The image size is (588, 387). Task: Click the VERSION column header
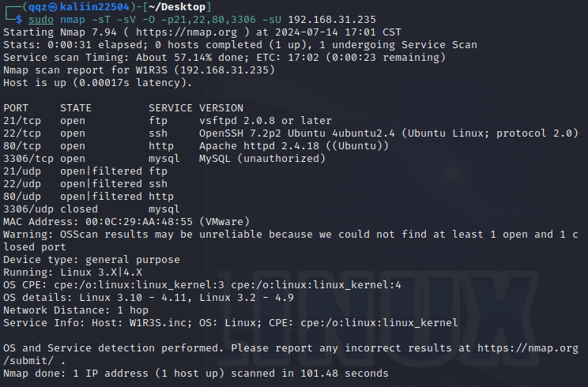(221, 107)
